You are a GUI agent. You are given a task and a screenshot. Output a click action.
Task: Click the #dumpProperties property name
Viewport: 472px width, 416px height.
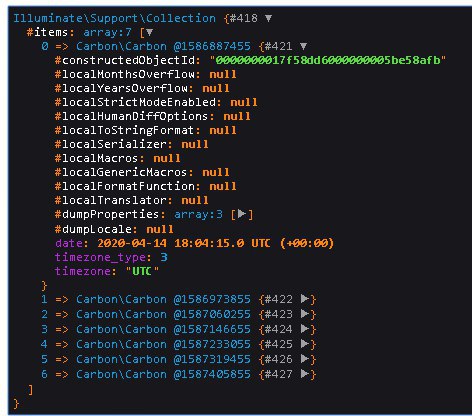tap(107, 214)
